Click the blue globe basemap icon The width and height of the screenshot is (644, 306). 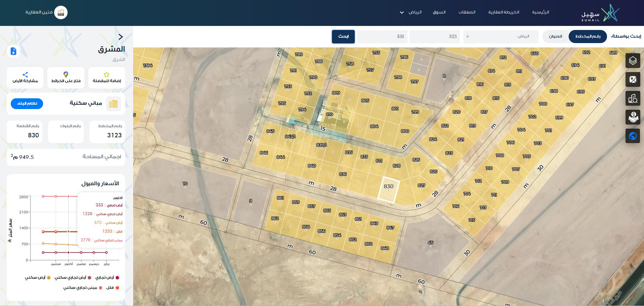(x=633, y=136)
